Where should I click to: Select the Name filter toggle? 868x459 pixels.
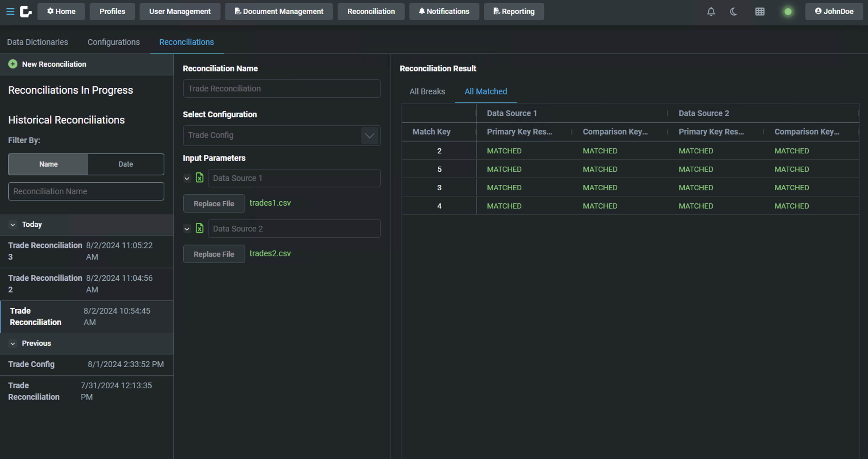[48, 164]
